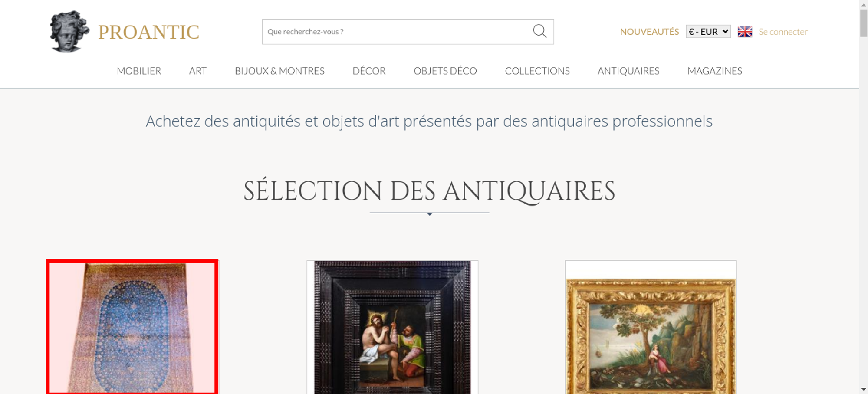The width and height of the screenshot is (868, 394).
Task: Open the EUR currency dropdown
Action: click(708, 32)
